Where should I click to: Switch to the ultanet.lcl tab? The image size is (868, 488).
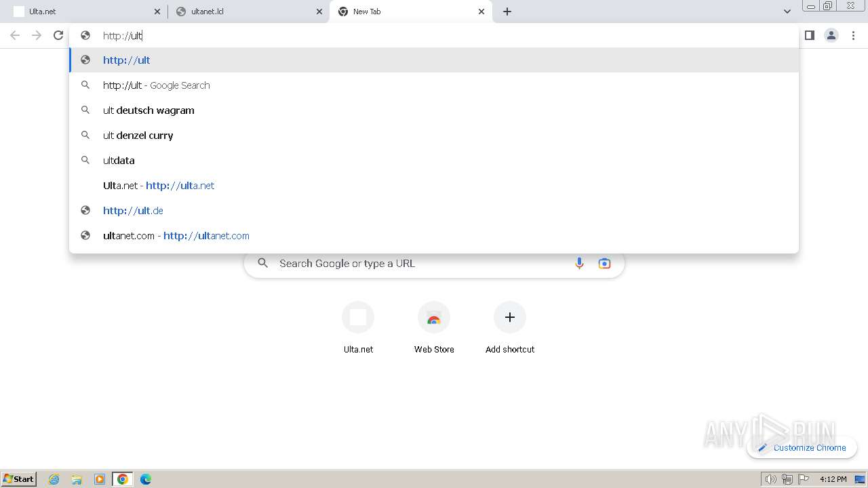tap(248, 12)
